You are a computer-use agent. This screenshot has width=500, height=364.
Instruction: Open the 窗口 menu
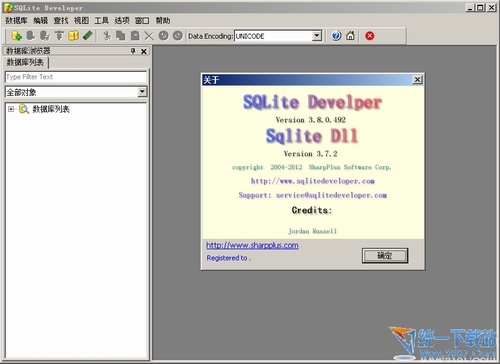pos(142,21)
